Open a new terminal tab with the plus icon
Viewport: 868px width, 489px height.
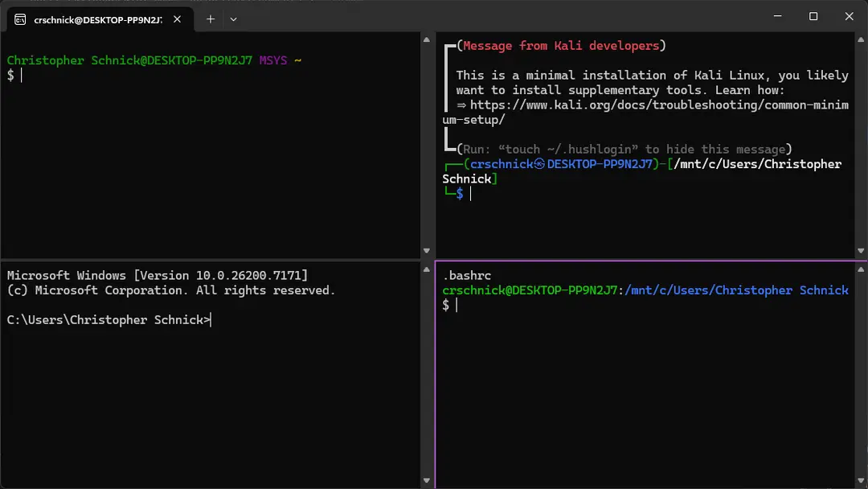coord(211,18)
